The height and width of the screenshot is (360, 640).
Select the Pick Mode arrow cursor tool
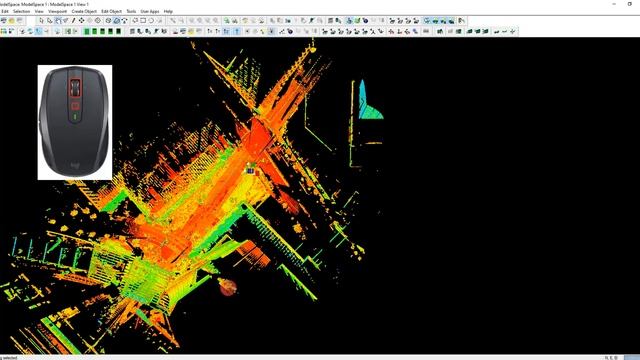41,20
